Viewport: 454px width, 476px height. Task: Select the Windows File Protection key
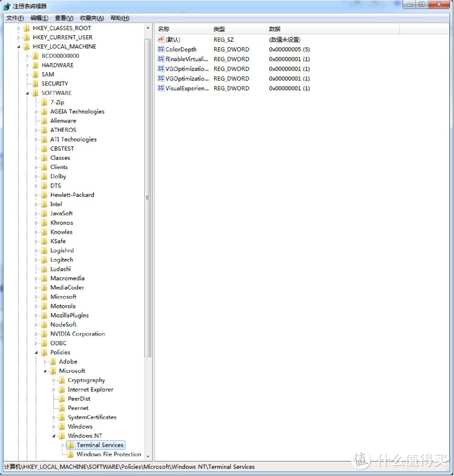(108, 454)
